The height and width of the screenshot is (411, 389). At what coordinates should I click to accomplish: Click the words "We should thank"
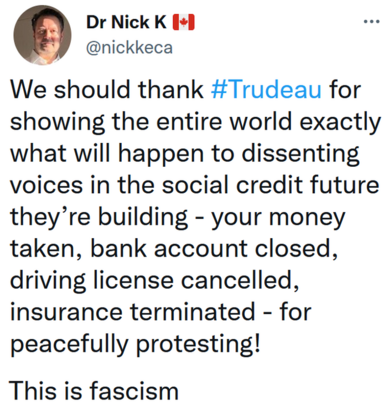pos(107,90)
